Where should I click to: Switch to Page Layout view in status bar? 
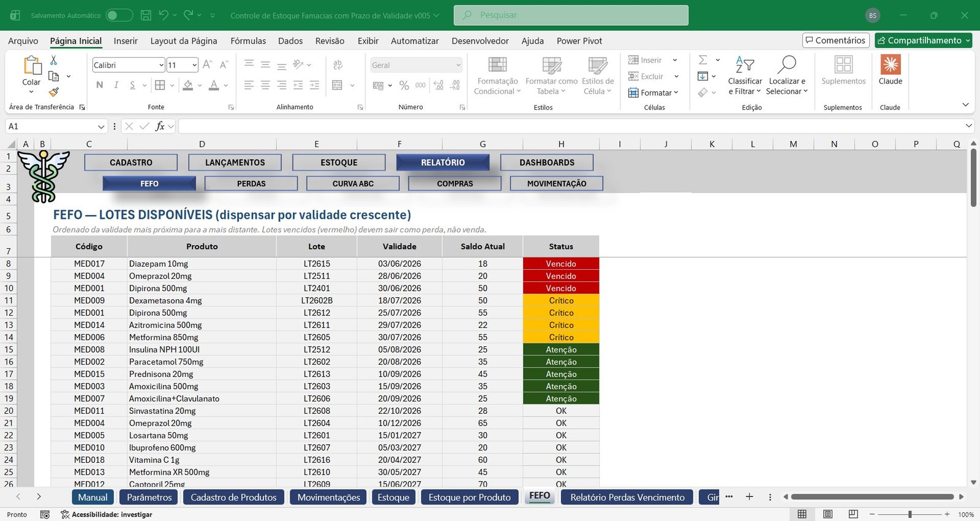tap(827, 514)
